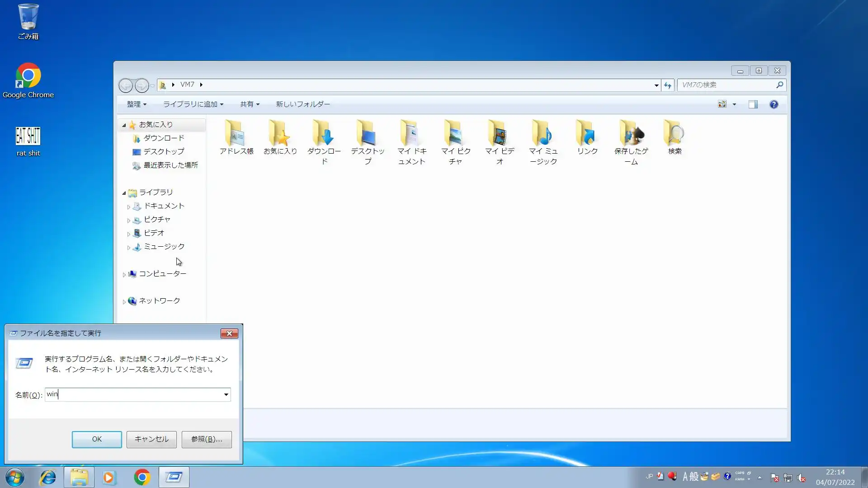Click the OK button in Run dialog
The height and width of the screenshot is (488, 868).
pyautogui.click(x=97, y=439)
